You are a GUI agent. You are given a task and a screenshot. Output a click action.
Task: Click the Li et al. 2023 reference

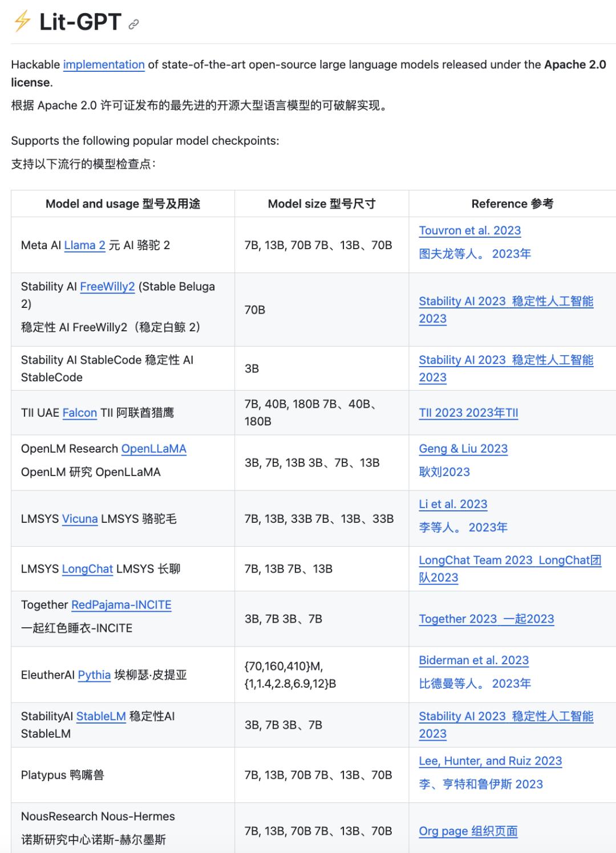(453, 504)
